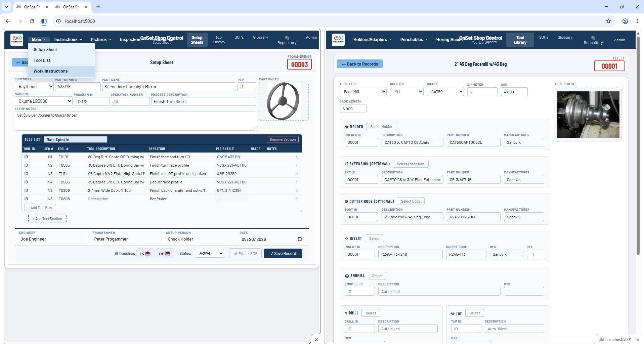The width and height of the screenshot is (644, 345).
Task: Click the browser back arrow
Action: pos(8,21)
